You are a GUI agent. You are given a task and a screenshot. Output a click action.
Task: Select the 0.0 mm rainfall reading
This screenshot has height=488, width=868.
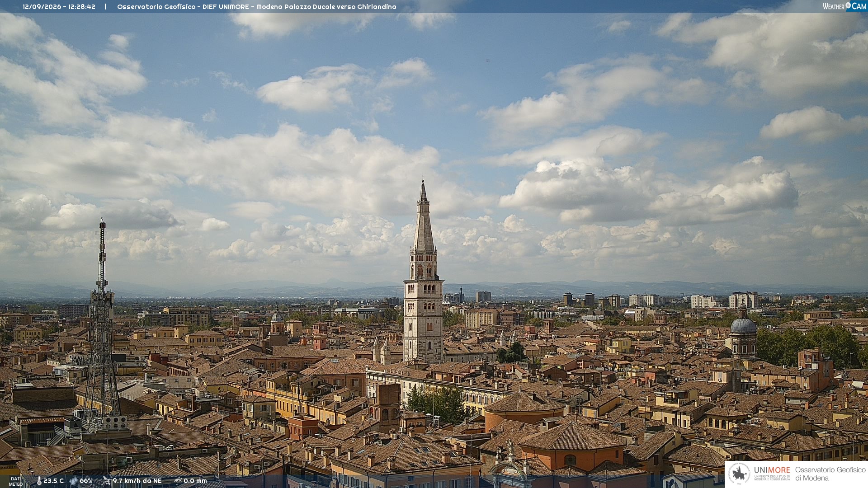click(x=195, y=481)
